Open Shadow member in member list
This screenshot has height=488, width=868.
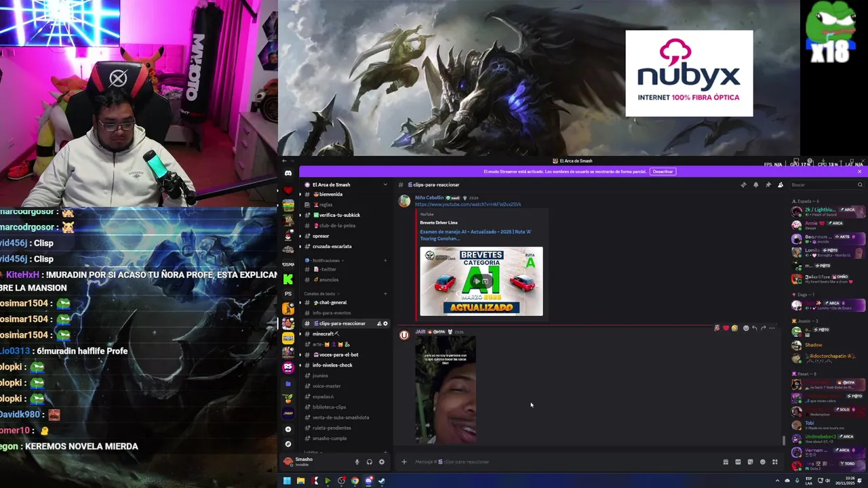coord(827,345)
